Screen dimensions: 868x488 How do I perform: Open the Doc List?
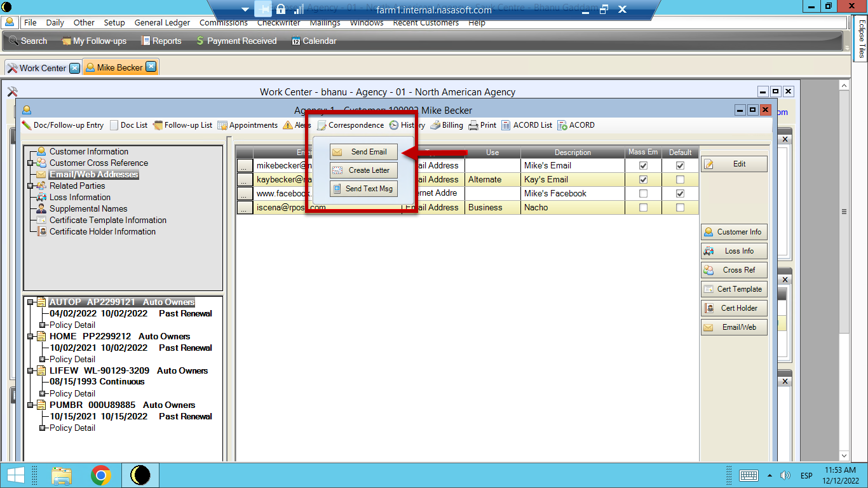pyautogui.click(x=128, y=125)
